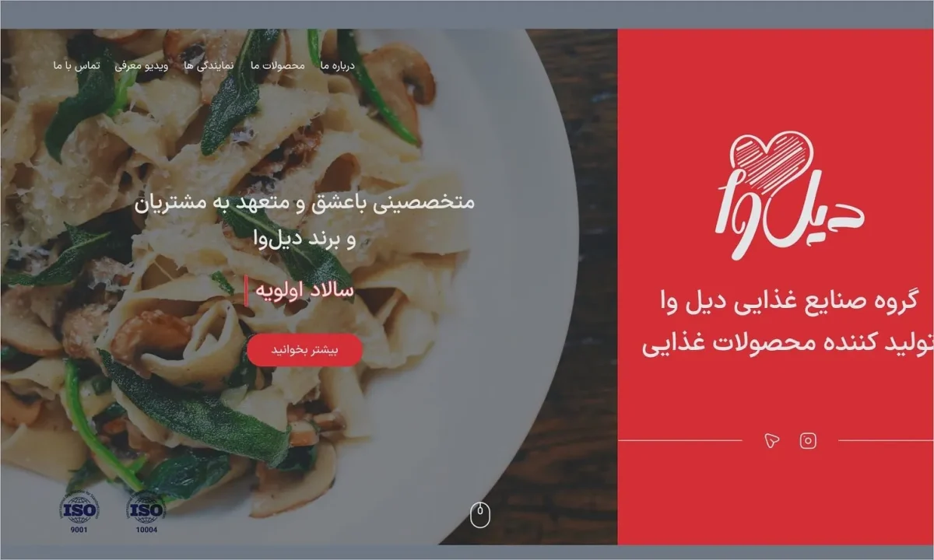
Task: Click the red bar beside سالاد اولویه
Action: [x=246, y=291]
